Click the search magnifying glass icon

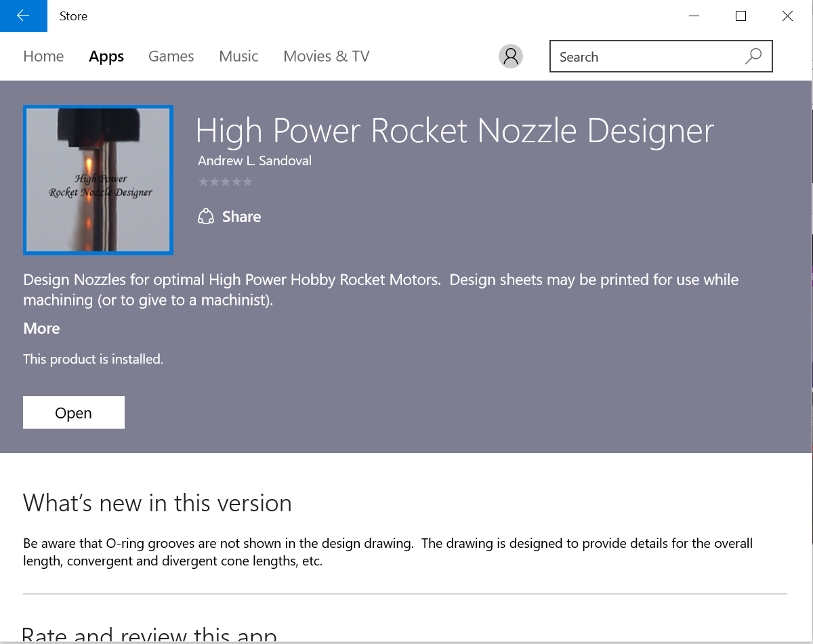[x=753, y=57]
